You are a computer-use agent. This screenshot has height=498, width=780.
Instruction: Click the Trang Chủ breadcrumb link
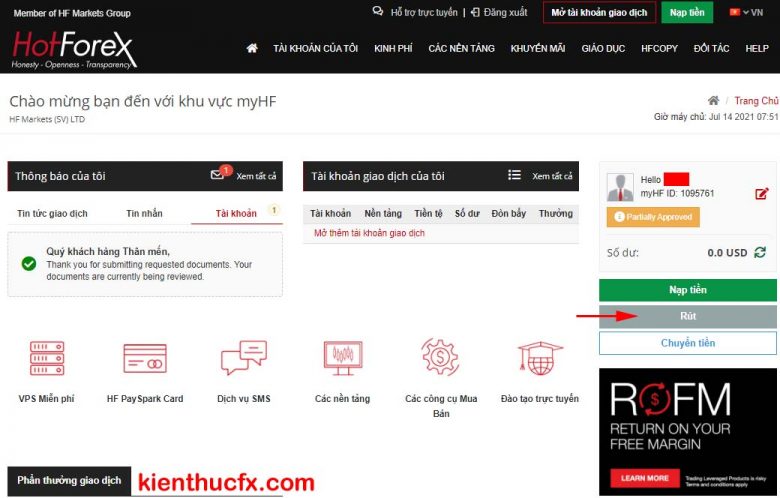[x=756, y=100]
